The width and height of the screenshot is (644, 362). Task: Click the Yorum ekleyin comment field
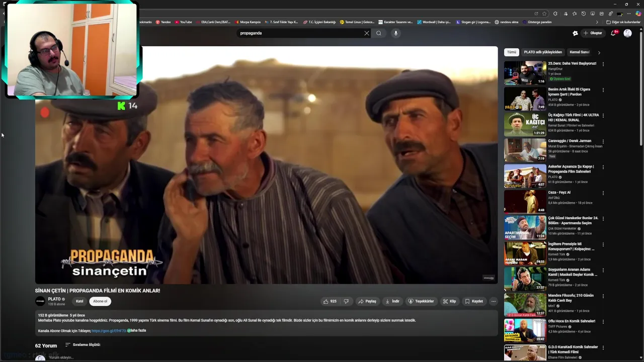tap(60, 357)
